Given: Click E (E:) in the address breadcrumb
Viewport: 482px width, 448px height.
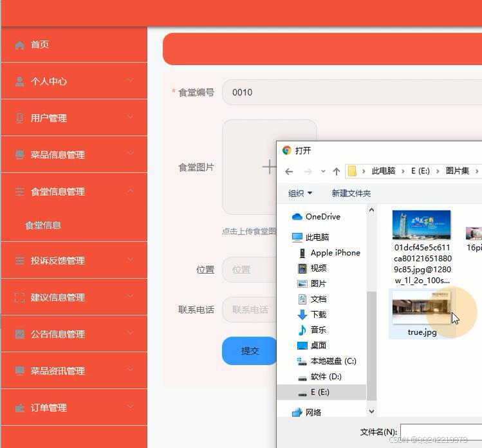Looking at the screenshot, I should click(x=420, y=171).
